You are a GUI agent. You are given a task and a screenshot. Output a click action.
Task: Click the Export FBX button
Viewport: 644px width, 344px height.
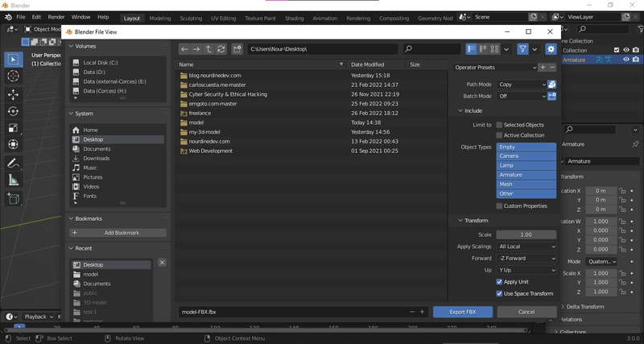click(x=462, y=312)
